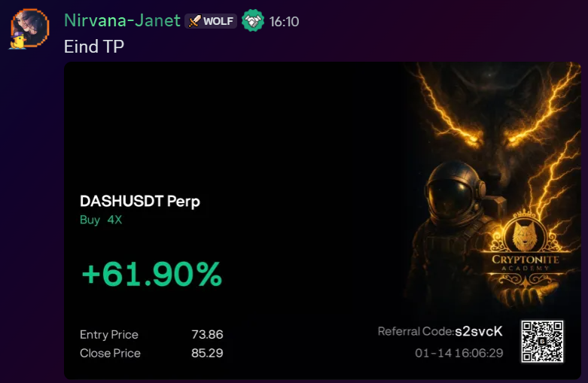
Task: Click the Referral Code s2svcK text
Action: click(440, 331)
